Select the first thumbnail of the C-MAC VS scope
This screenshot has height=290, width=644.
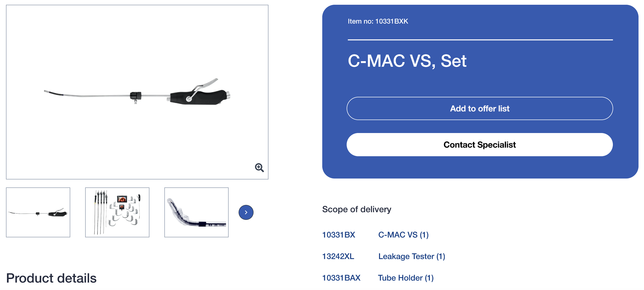(x=38, y=212)
